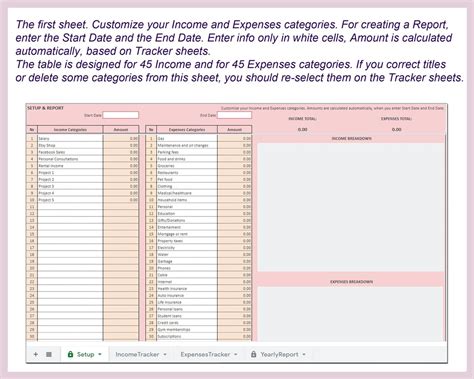The image size is (474, 379).
Task: Select the Etsy Shop income category cell
Action: coord(70,145)
